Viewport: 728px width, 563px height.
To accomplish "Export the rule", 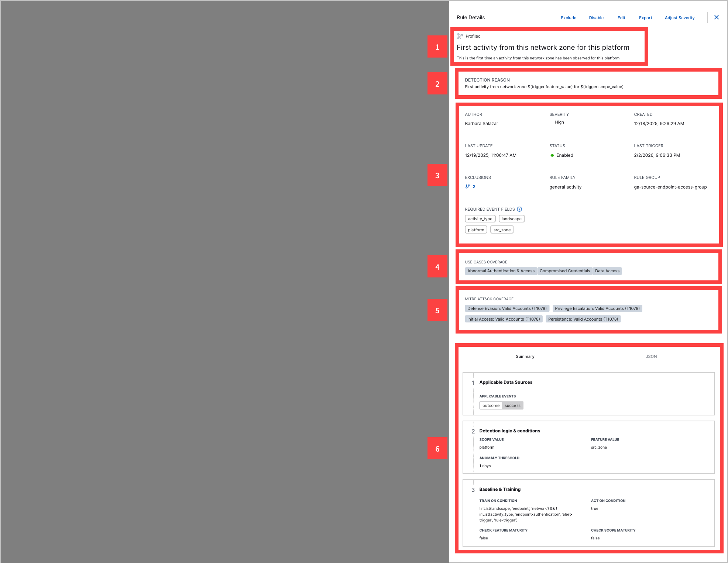I will point(645,18).
